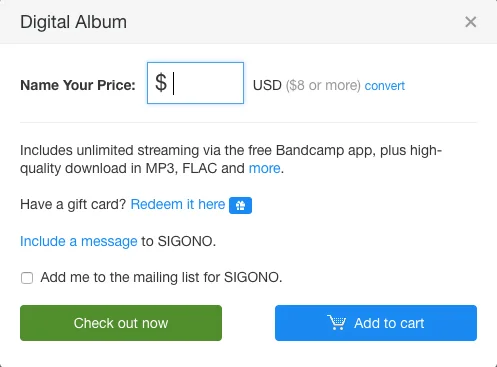Open the currency convert link
The height and width of the screenshot is (367, 497).
point(385,86)
